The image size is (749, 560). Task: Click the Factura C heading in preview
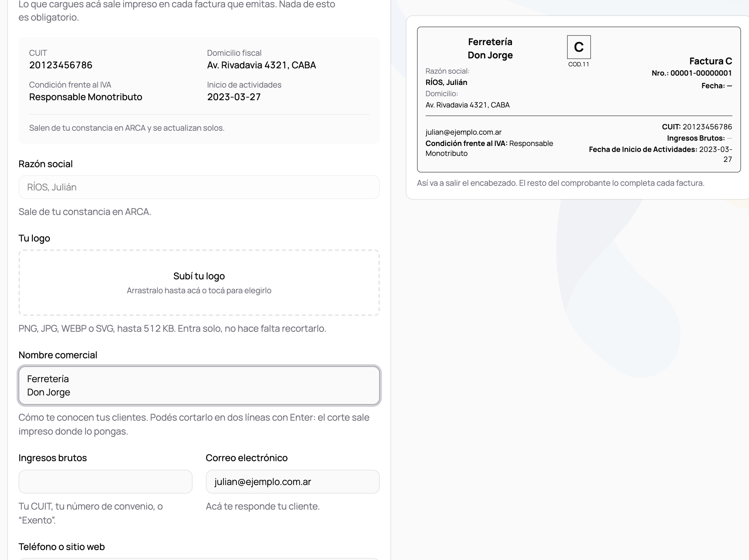(x=710, y=61)
